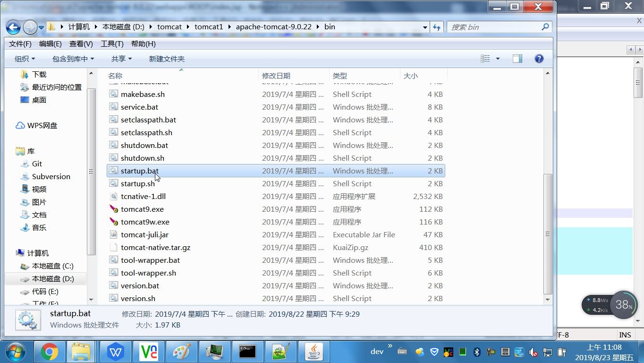This screenshot has height=363, width=644.
Task: Navigate to tomcat1 via the breadcrumb
Action: click(209, 27)
